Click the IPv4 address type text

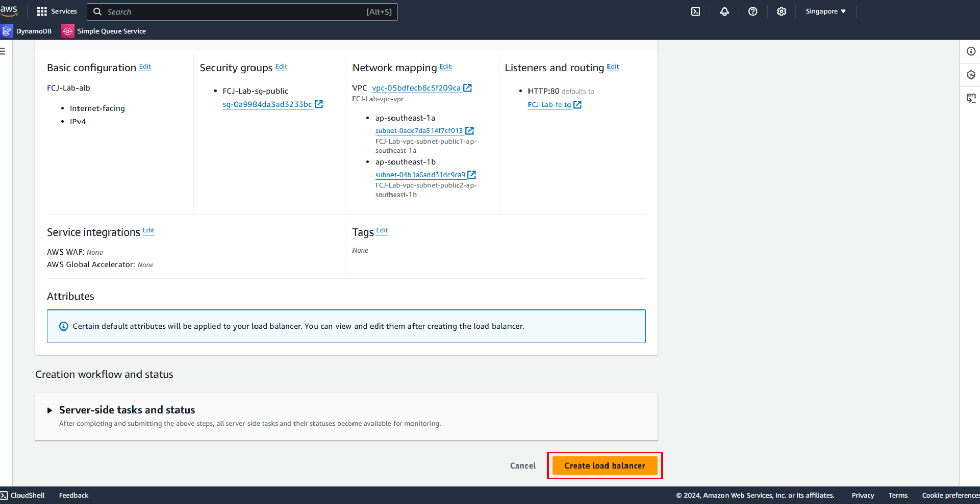pyautogui.click(x=77, y=122)
